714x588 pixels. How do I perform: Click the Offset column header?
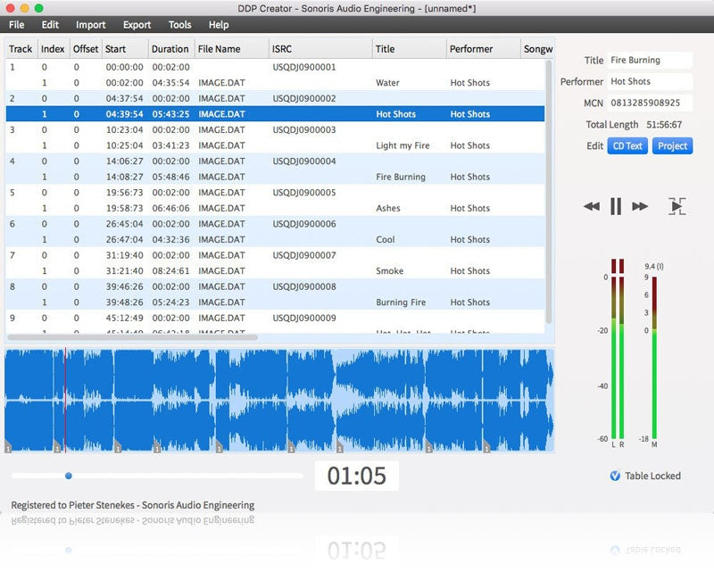(x=86, y=49)
